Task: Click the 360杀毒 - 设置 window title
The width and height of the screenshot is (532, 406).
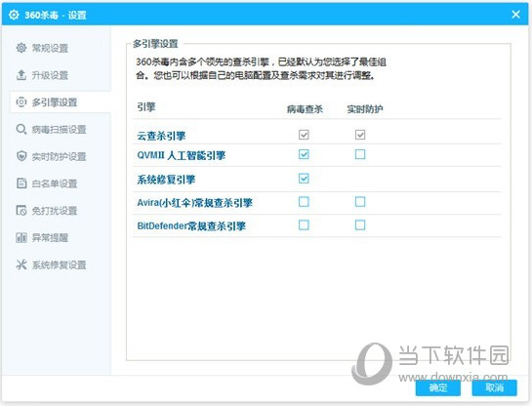Action: click(x=56, y=15)
